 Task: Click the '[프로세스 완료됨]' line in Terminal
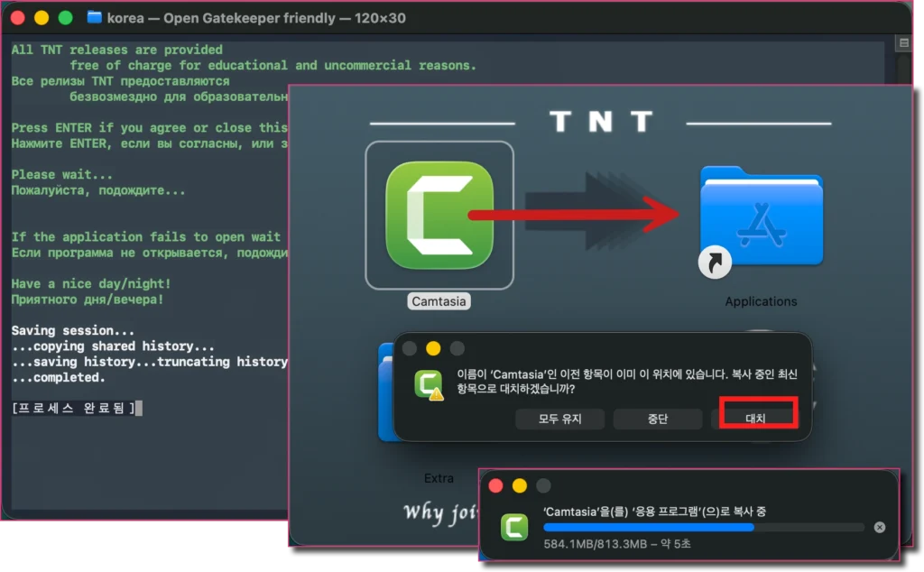[74, 408]
